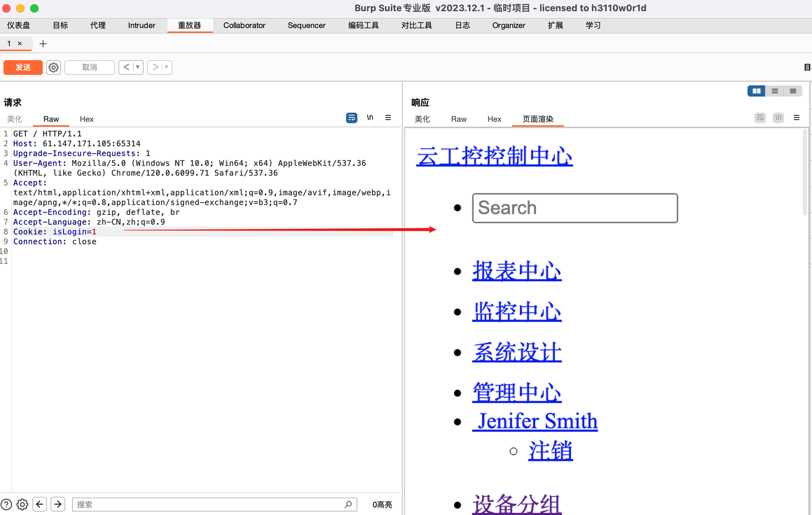This screenshot has height=515, width=812.
Task: Open the response panel hamburger menu
Action: 797,118
